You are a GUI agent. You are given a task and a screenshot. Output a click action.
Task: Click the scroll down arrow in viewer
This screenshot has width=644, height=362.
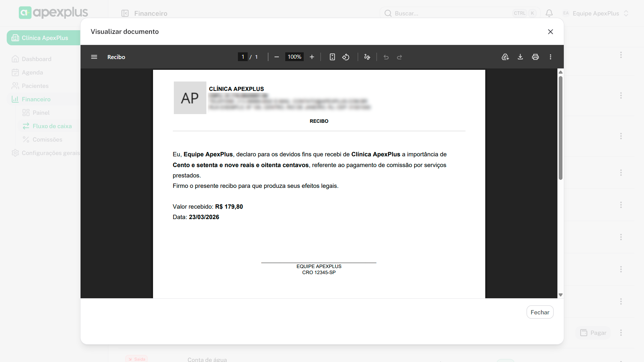point(560,295)
